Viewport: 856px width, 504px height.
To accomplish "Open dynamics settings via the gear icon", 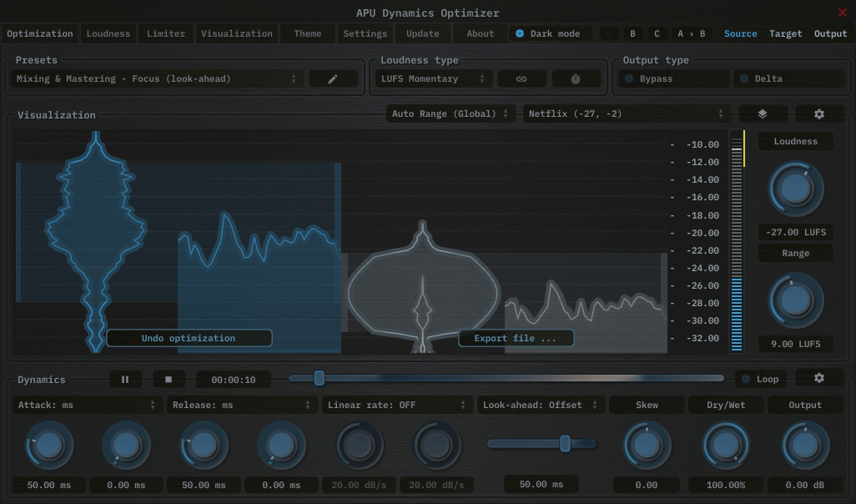I will 818,378.
